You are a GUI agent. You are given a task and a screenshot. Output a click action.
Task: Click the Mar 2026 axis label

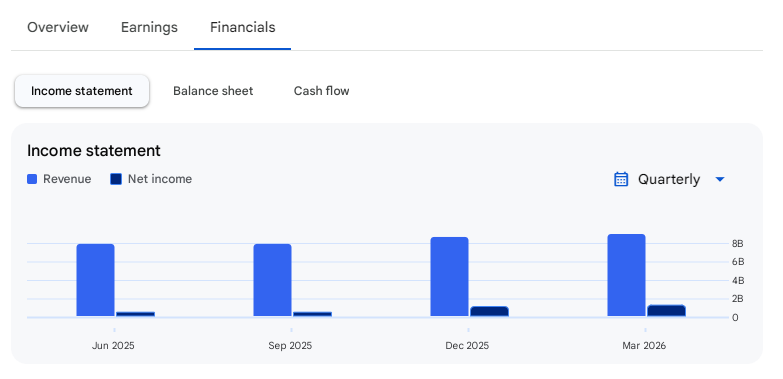tap(644, 346)
